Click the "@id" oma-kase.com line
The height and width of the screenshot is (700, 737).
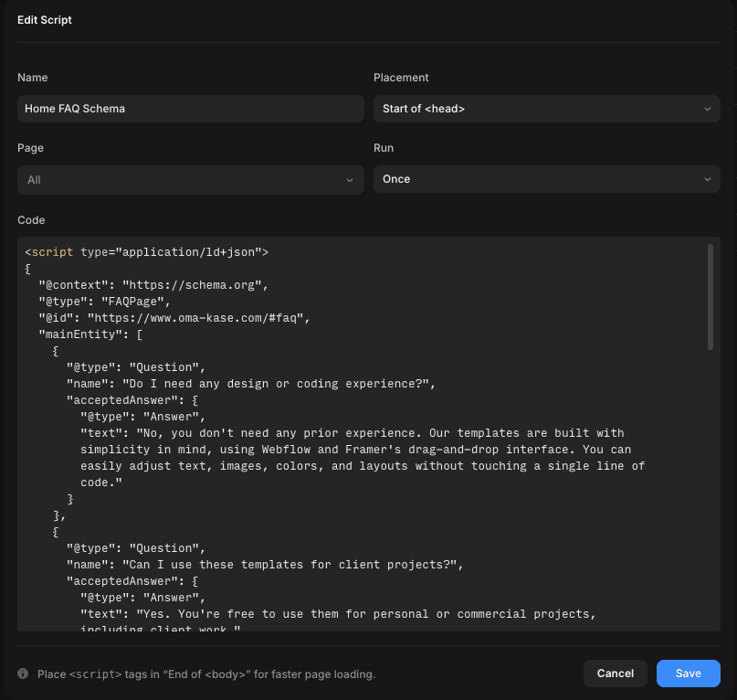174,318
